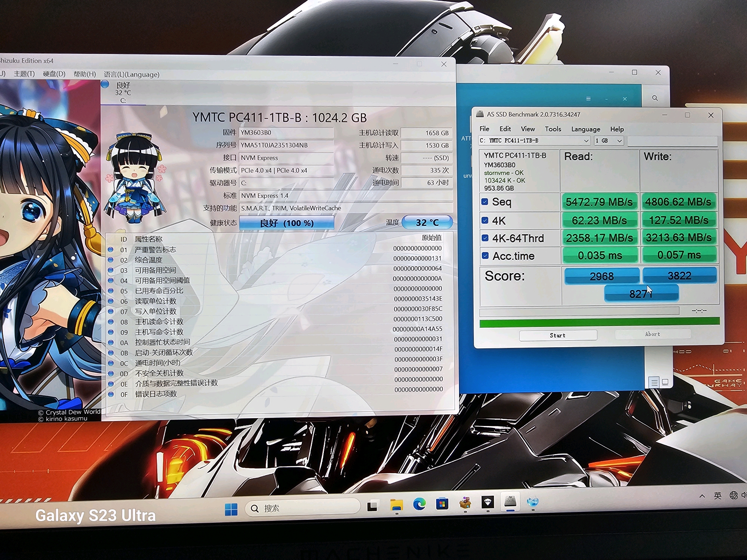Click blue health status disk indicator

coord(105,84)
